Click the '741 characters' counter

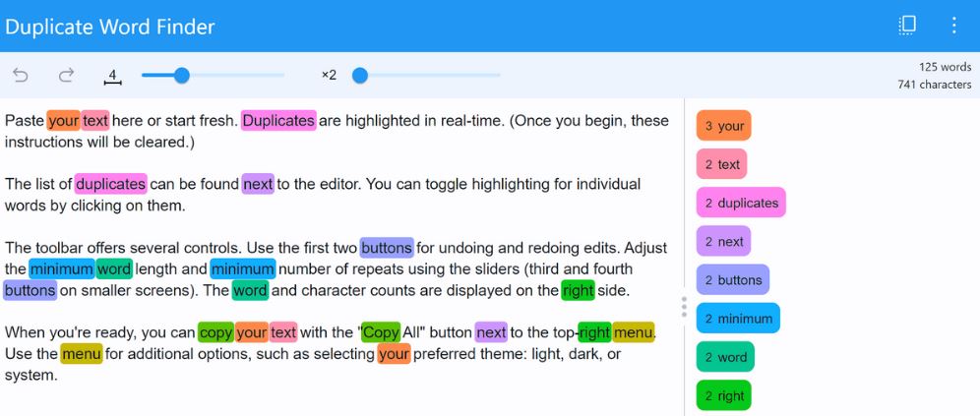pos(935,85)
